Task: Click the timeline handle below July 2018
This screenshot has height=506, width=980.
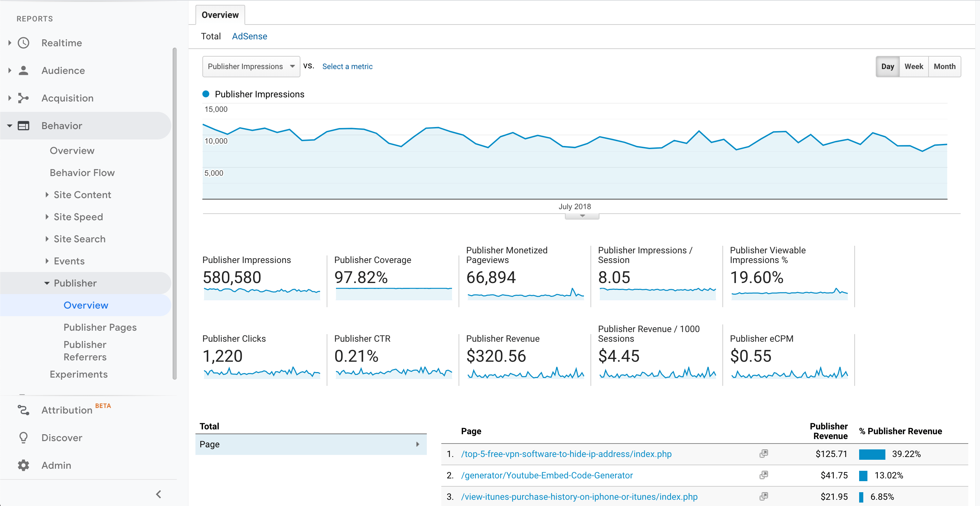Action: coord(582,216)
